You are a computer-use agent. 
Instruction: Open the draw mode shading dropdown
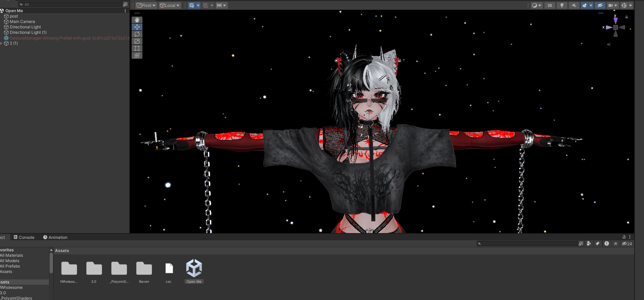(536, 5)
